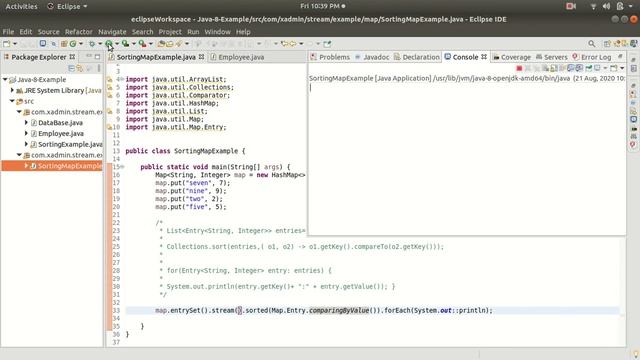The image size is (640, 360).
Task: Open dropdown arrow next to New icon
Action: [x=15, y=44]
